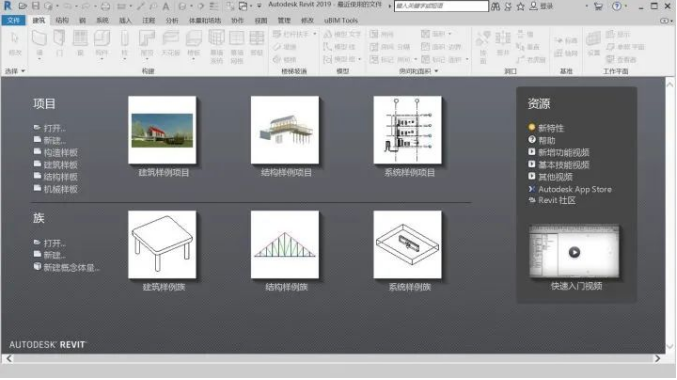
Task: Click the Print icon in quick access toolbar
Action: click(x=105, y=6)
